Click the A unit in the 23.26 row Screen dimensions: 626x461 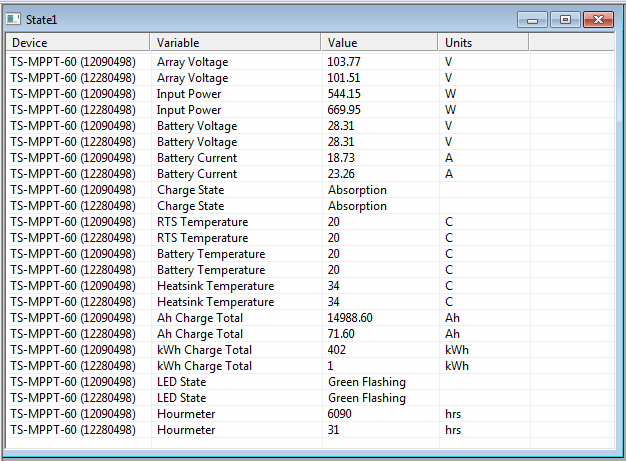449,174
